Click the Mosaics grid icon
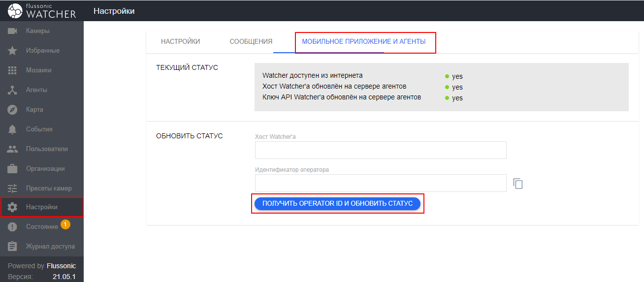This screenshot has width=644, height=282. tap(13, 70)
